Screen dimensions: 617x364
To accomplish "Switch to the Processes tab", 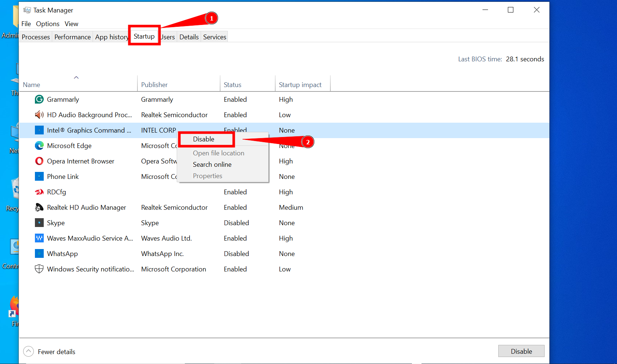I will coord(35,37).
